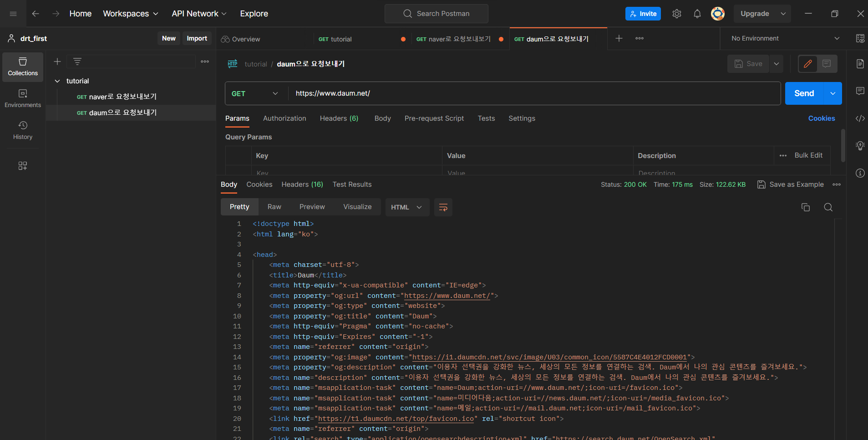The height and width of the screenshot is (440, 868).
Task: Select the Raw response view
Action: pos(274,207)
